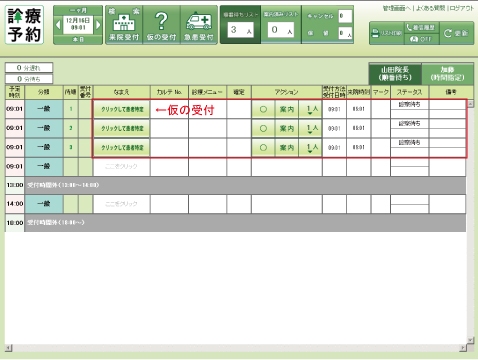Open the 順番待ちリスト with 3人
The height and width of the screenshot is (360, 478).
[x=240, y=25]
